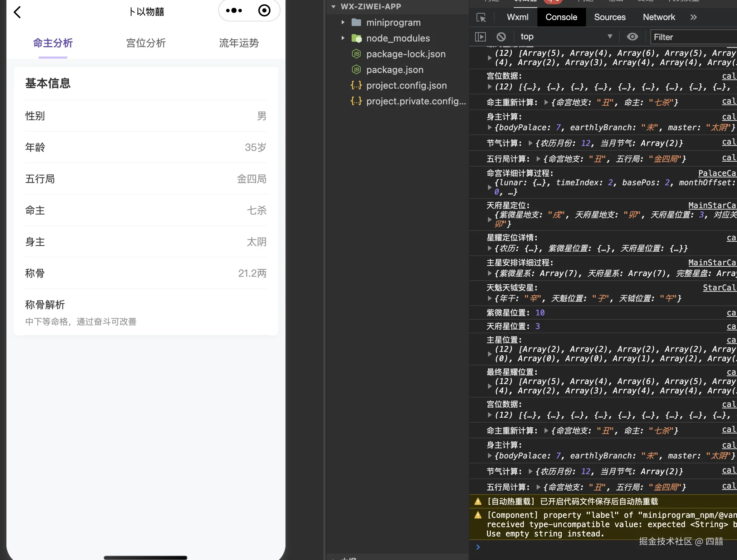The height and width of the screenshot is (560, 737).
Task: Toggle the live expression eye icon
Action: pyautogui.click(x=632, y=36)
